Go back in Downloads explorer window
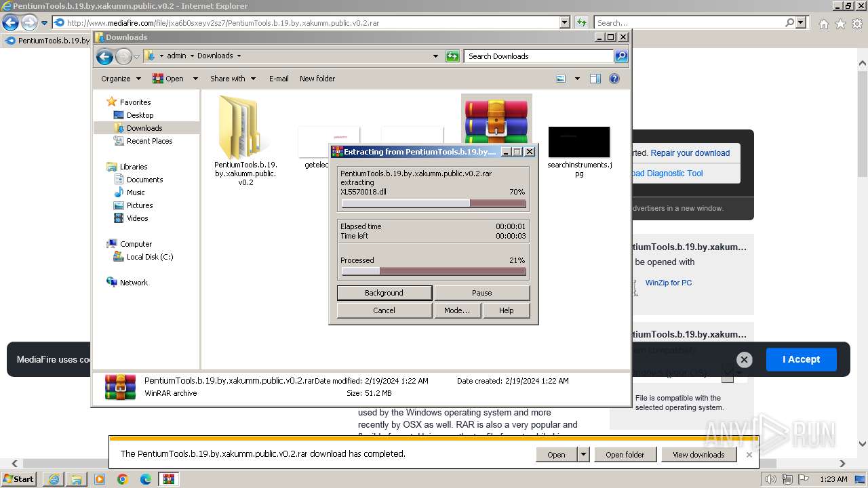Image resolution: width=868 pixels, height=488 pixels. 104,56
